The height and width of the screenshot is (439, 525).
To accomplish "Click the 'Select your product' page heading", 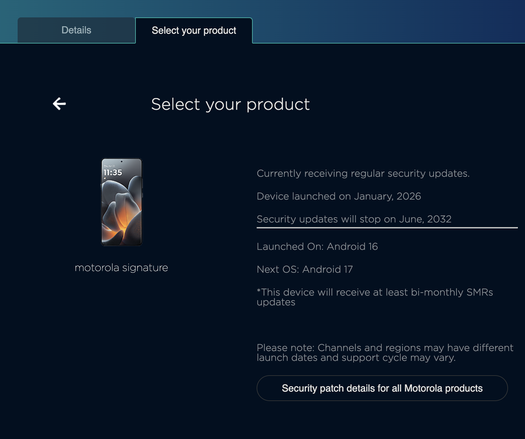I will pos(230,104).
